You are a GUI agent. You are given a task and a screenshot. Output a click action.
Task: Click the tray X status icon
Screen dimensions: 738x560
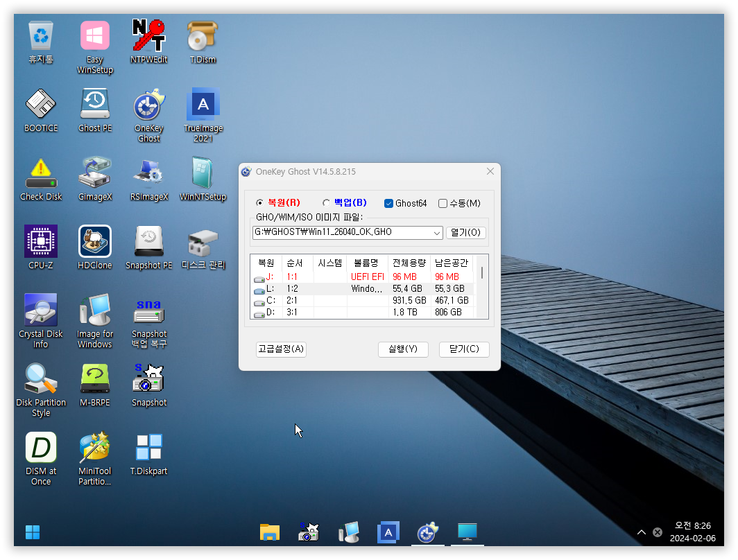658,532
